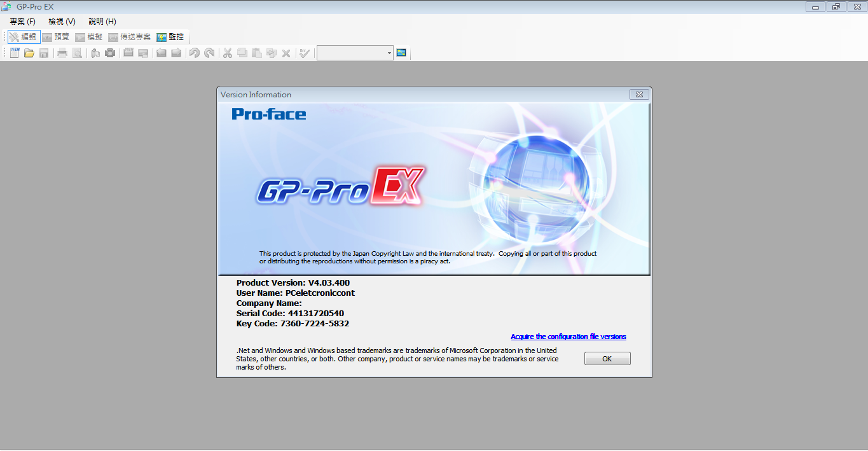Open the 專案 (F) menu
Viewport: 868px width, 451px height.
pos(22,22)
